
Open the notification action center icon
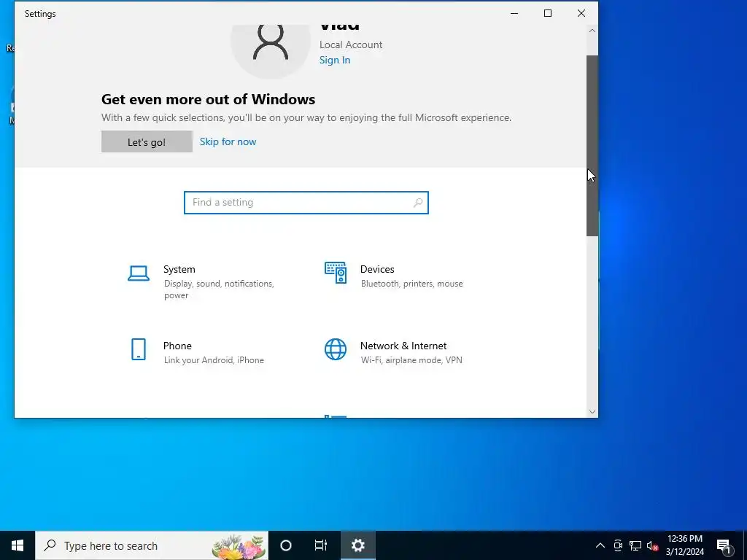724,545
